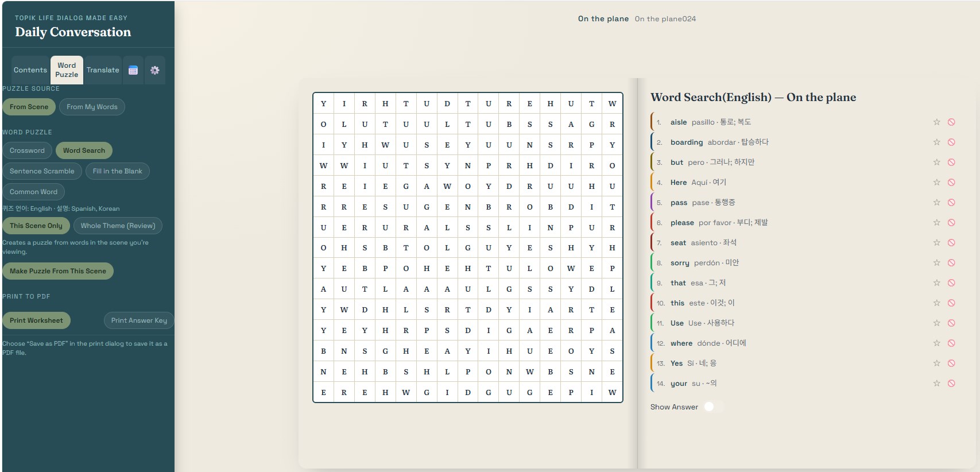Click the 'On the plane' breadcrumb link

tap(603, 19)
